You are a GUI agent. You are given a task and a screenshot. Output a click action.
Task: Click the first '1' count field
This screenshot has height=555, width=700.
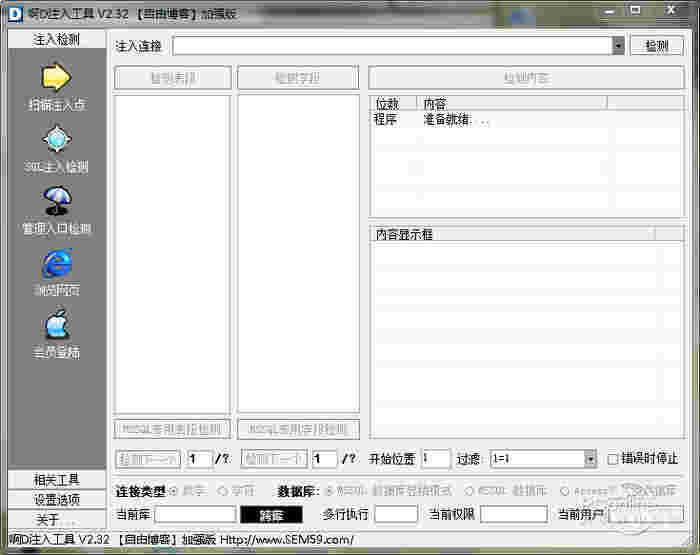pos(199,459)
